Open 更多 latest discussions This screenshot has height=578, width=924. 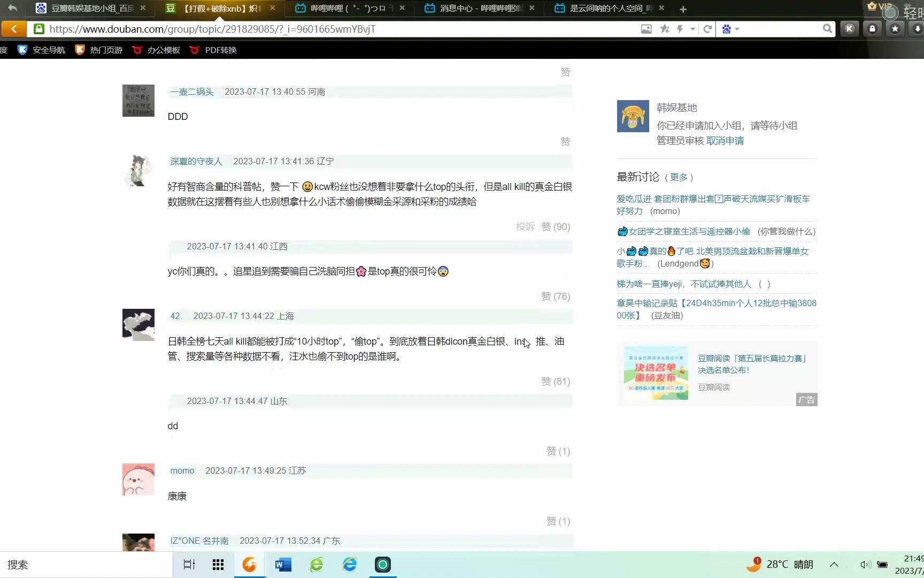tap(679, 177)
